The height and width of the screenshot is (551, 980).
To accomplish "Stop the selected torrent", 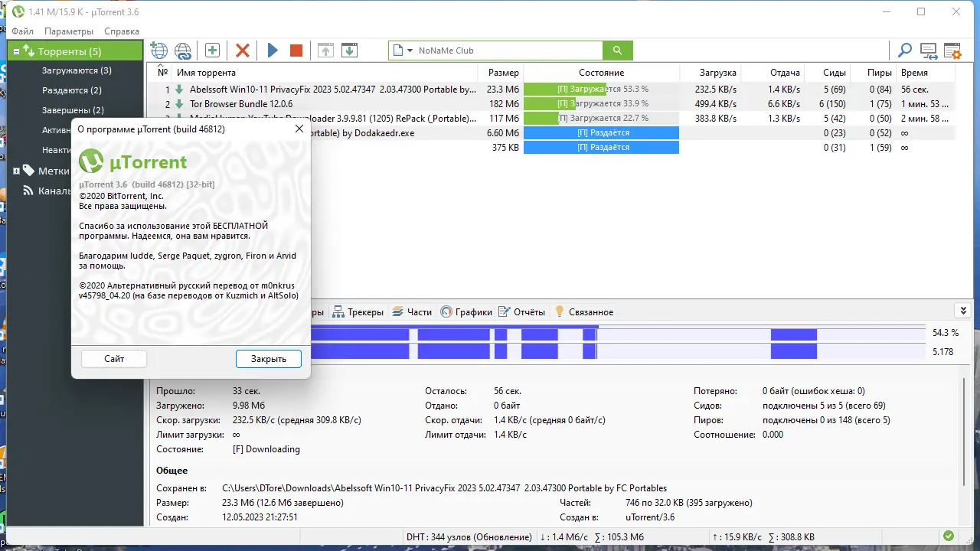I will point(296,50).
